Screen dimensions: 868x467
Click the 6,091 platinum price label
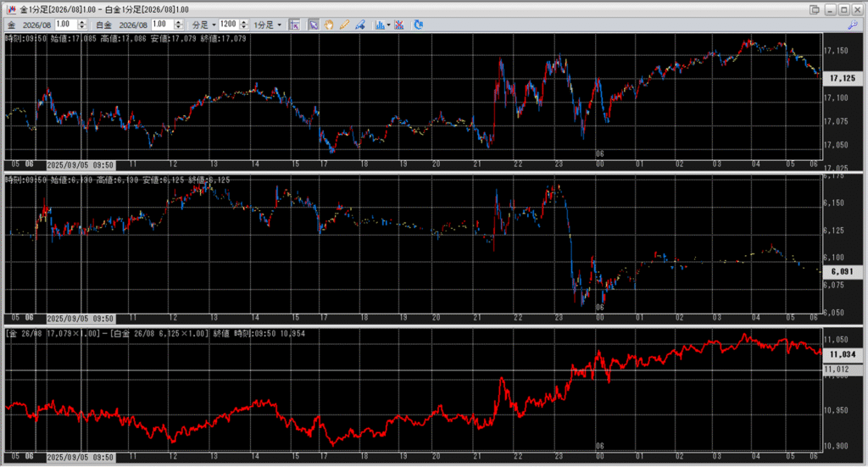[x=843, y=271]
